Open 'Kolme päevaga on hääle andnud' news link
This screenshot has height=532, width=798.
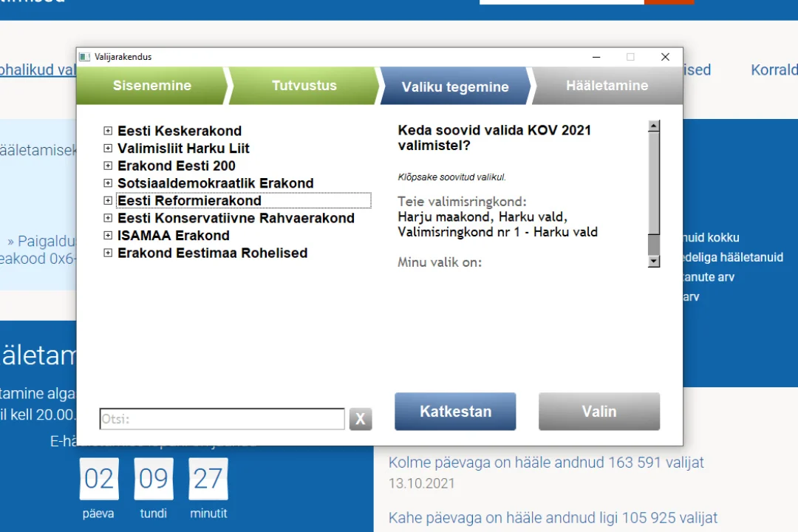[x=546, y=463]
